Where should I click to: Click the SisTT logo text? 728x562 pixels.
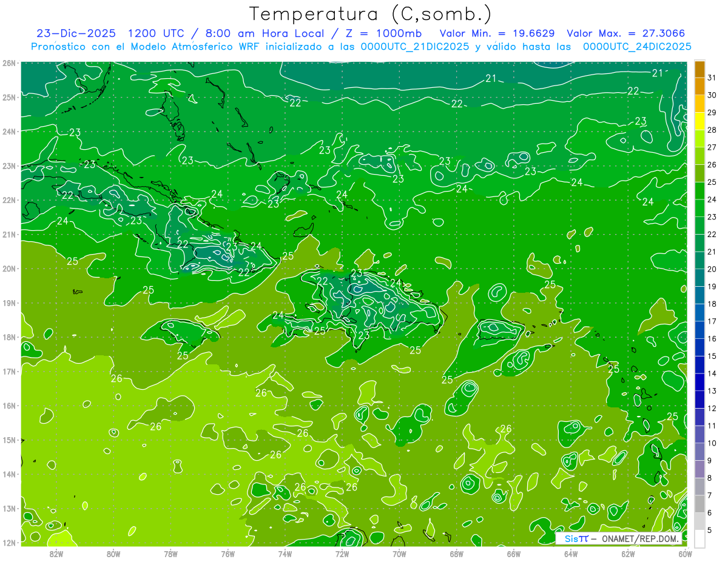click(x=576, y=538)
